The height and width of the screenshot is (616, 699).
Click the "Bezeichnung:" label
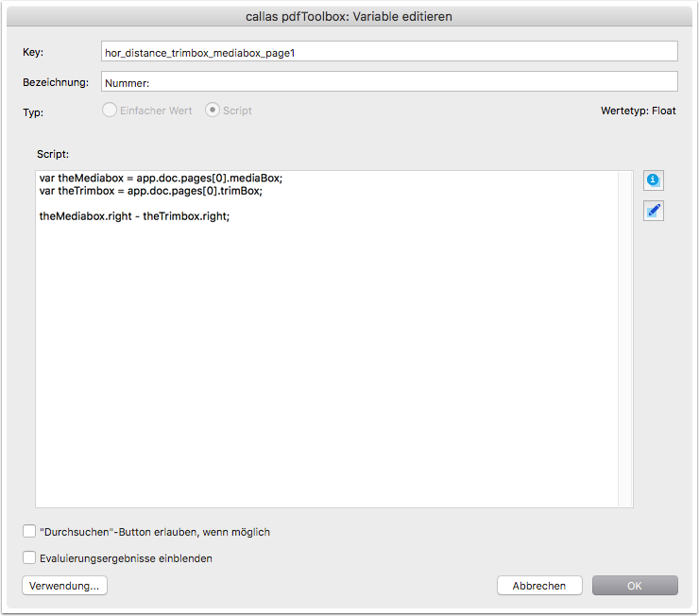pos(56,82)
